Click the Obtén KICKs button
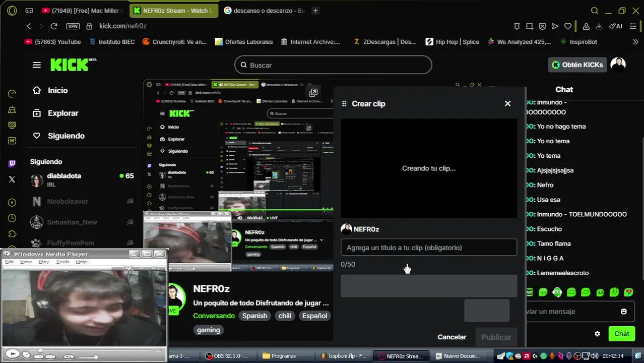This screenshot has width=644, height=363. [577, 65]
